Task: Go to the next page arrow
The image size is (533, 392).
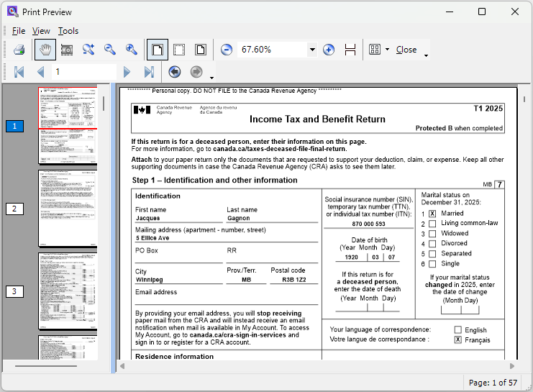Action: point(127,72)
